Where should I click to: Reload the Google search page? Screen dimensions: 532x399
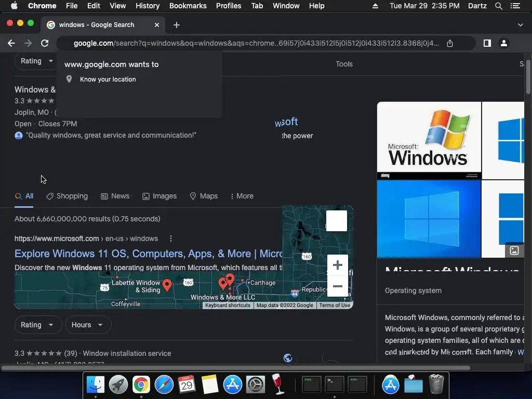[45, 43]
